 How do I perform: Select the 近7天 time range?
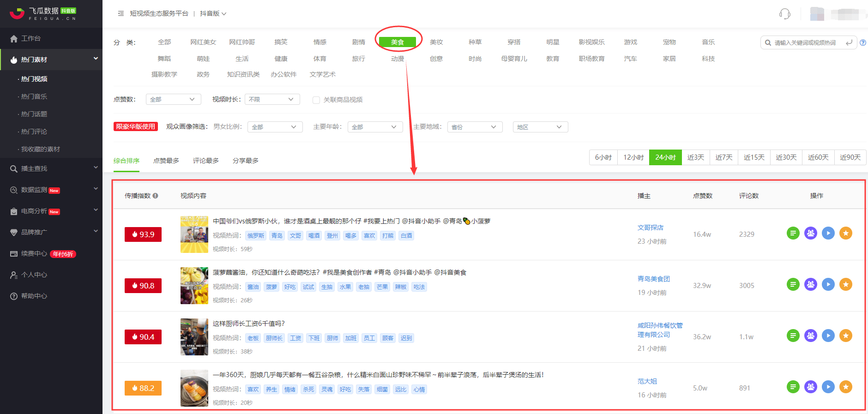click(723, 157)
